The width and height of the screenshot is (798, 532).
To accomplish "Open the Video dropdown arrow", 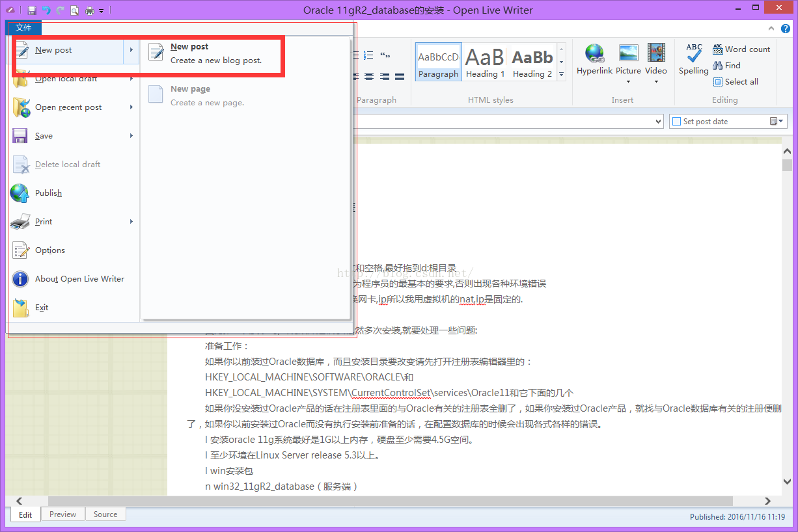I will (656, 82).
